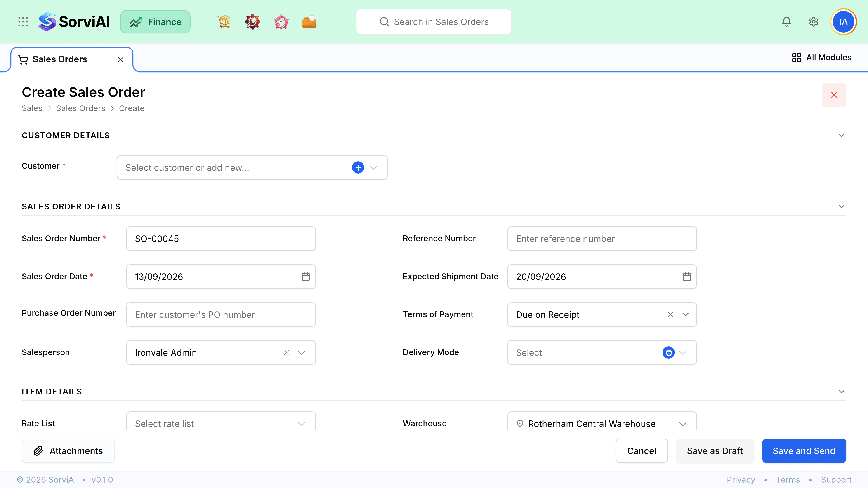Click Save as Draft
Screen dimensions: 868x488
point(715,451)
